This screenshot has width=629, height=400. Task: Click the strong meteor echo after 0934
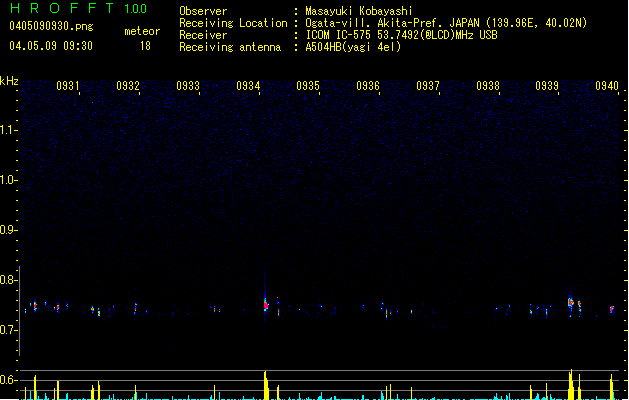(x=266, y=305)
